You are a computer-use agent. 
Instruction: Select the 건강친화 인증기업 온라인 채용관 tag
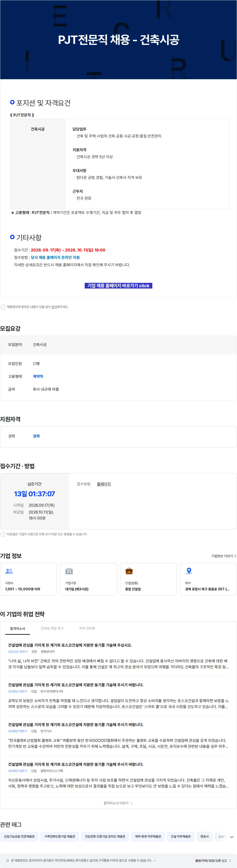105,836
